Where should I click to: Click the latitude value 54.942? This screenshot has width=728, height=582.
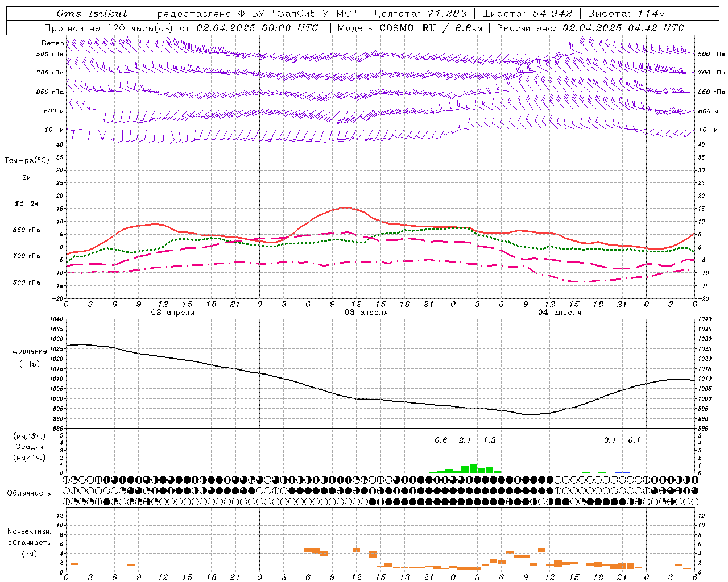click(x=552, y=14)
